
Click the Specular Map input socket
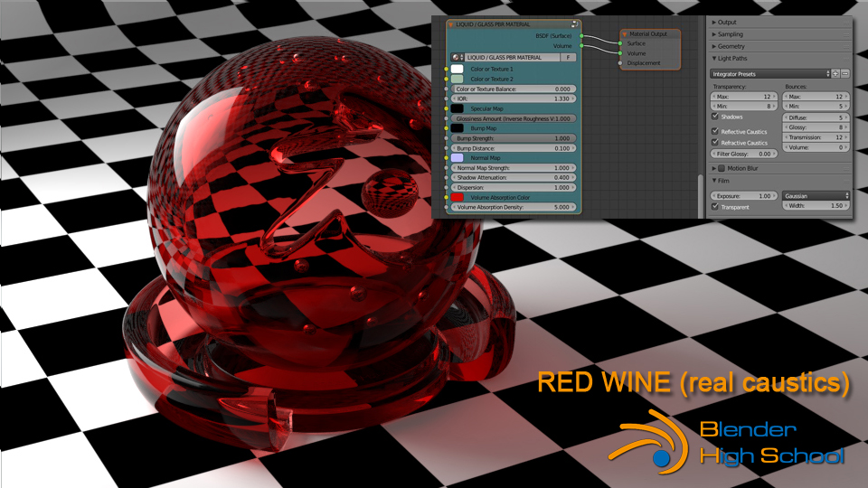tap(446, 109)
